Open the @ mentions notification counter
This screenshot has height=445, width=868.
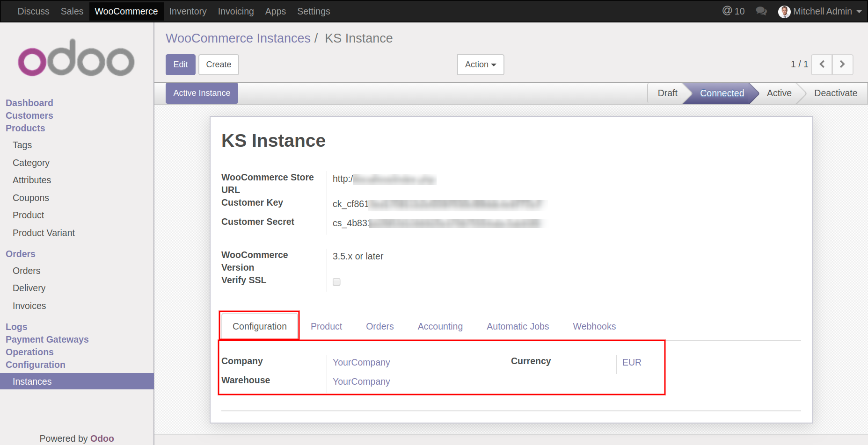tap(733, 11)
